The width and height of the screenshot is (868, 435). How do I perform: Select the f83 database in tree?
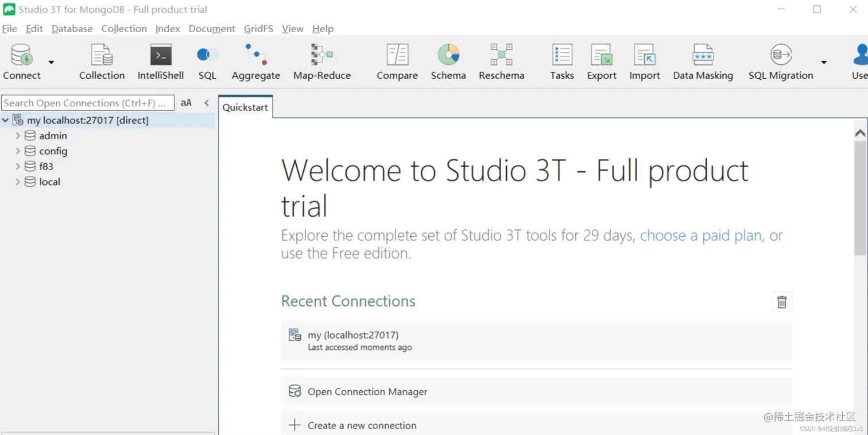click(x=46, y=166)
